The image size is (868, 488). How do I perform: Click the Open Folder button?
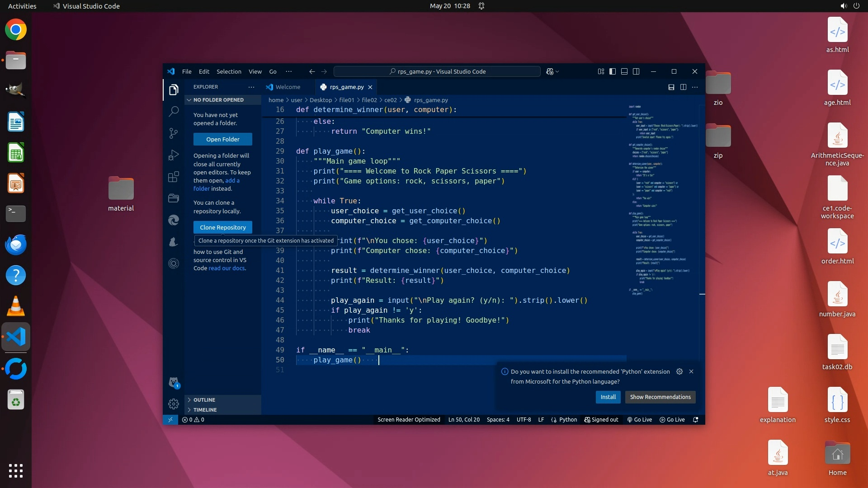coord(223,139)
